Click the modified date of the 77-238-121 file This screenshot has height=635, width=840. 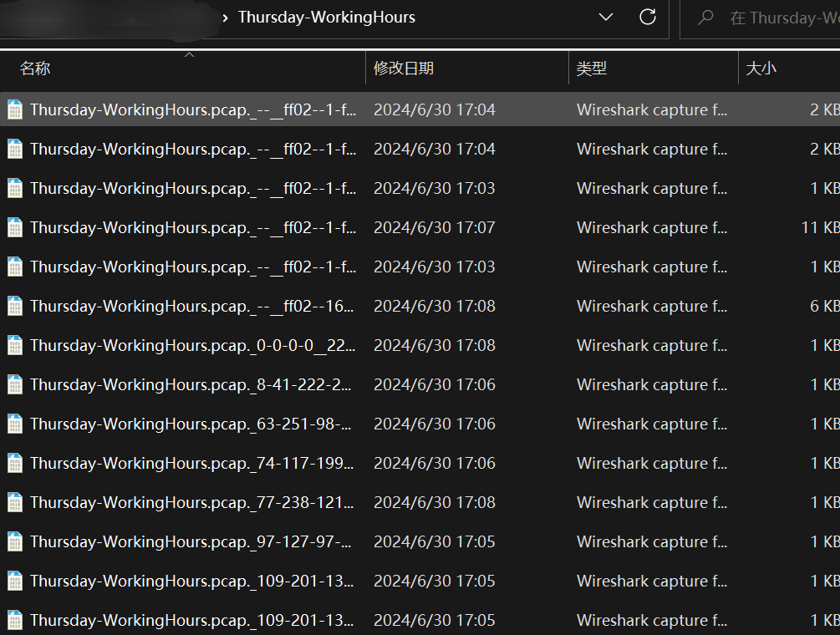[435, 502]
